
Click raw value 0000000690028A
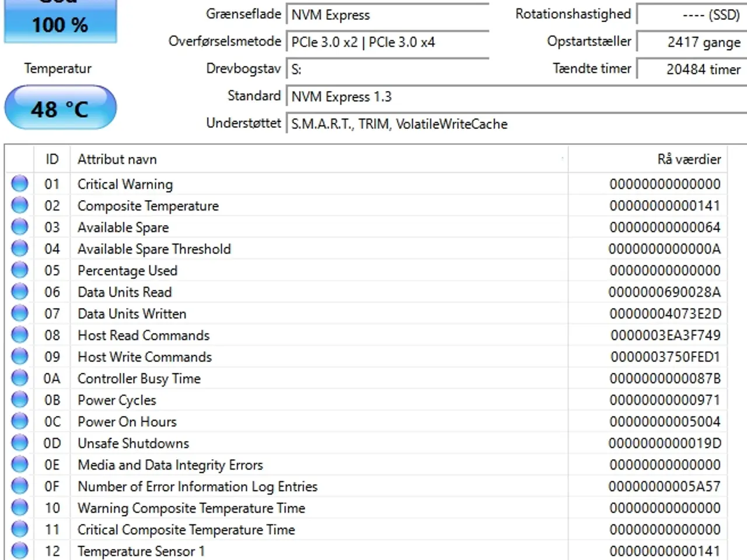pyautogui.click(x=665, y=292)
